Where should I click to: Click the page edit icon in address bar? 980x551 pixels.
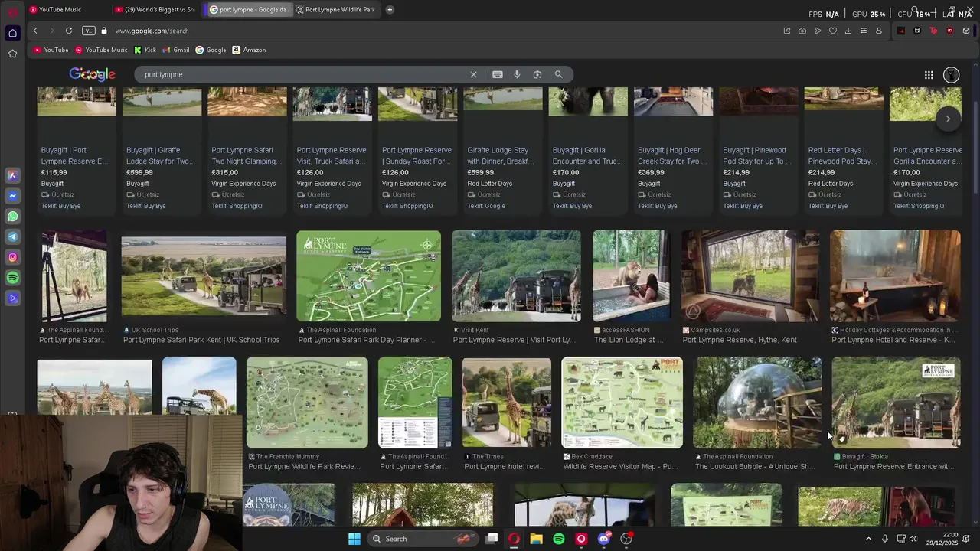coord(786,31)
